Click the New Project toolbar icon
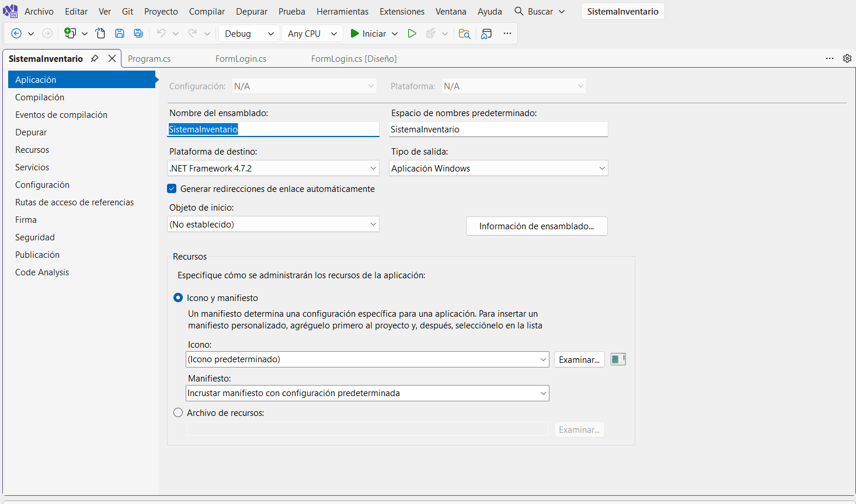 (x=70, y=33)
